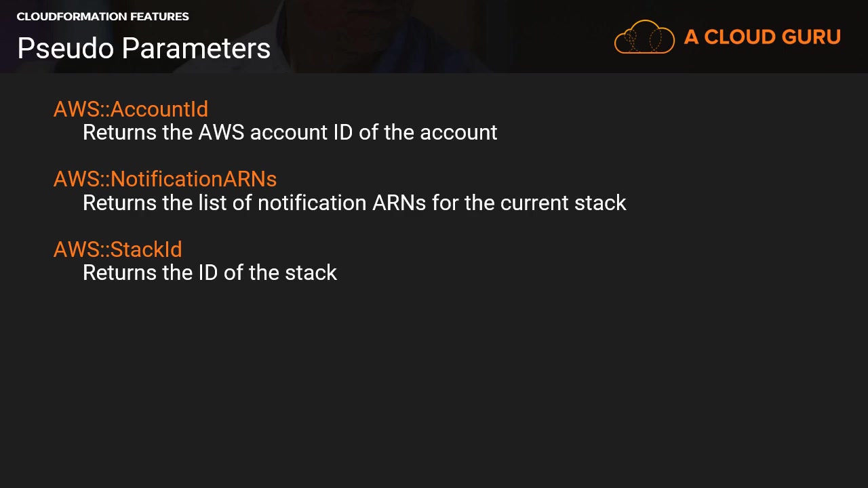This screenshot has height=488, width=868.
Task: Click the word "Parameters" in the title
Action: 197,48
